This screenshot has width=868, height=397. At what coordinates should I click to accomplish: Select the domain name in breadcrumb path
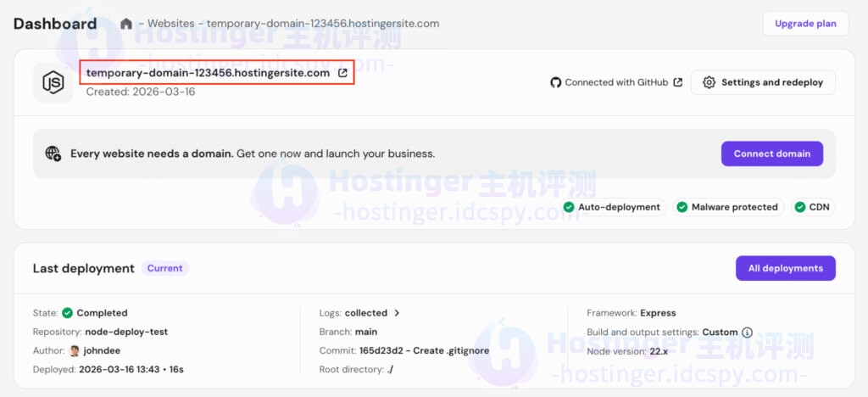click(x=323, y=24)
